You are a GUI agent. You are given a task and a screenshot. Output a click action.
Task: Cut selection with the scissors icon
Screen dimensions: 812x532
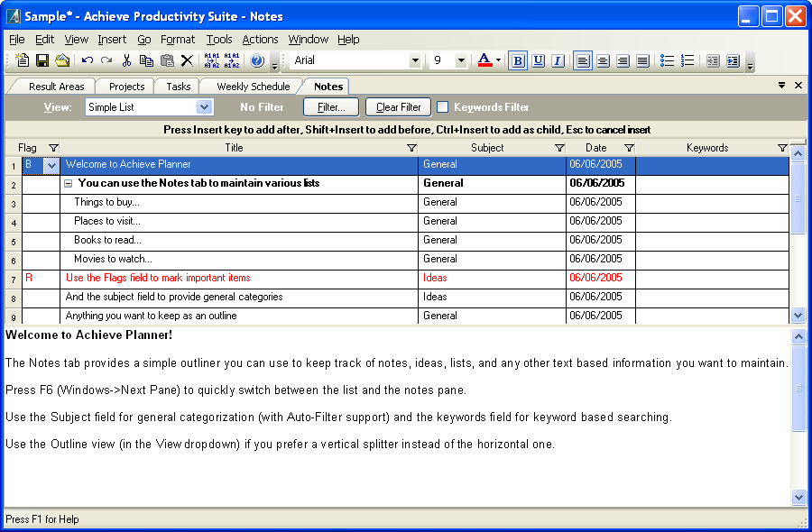(x=126, y=60)
